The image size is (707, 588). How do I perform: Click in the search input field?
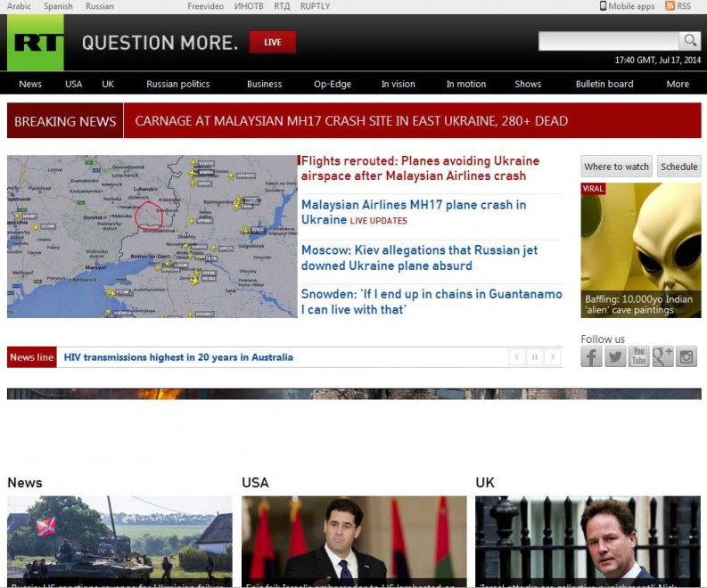click(609, 41)
